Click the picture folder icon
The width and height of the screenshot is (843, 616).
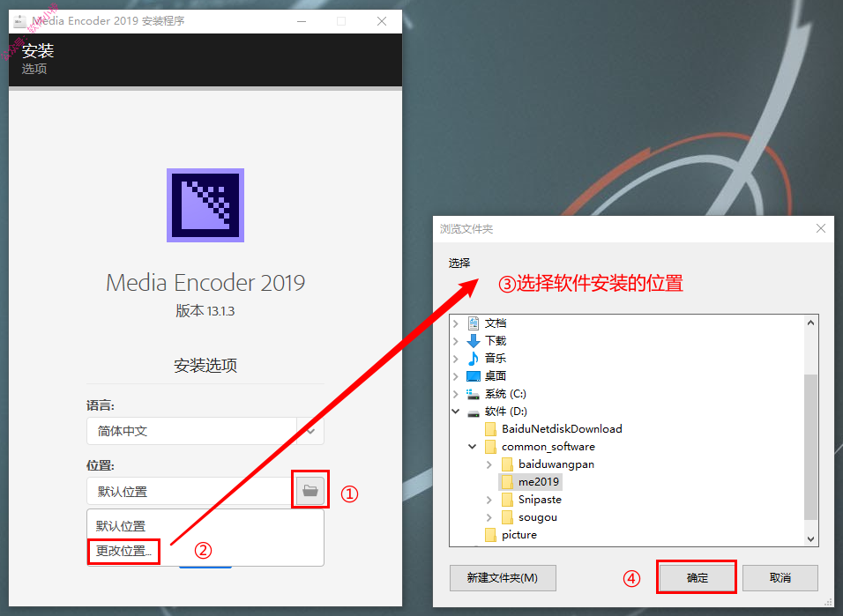490,535
